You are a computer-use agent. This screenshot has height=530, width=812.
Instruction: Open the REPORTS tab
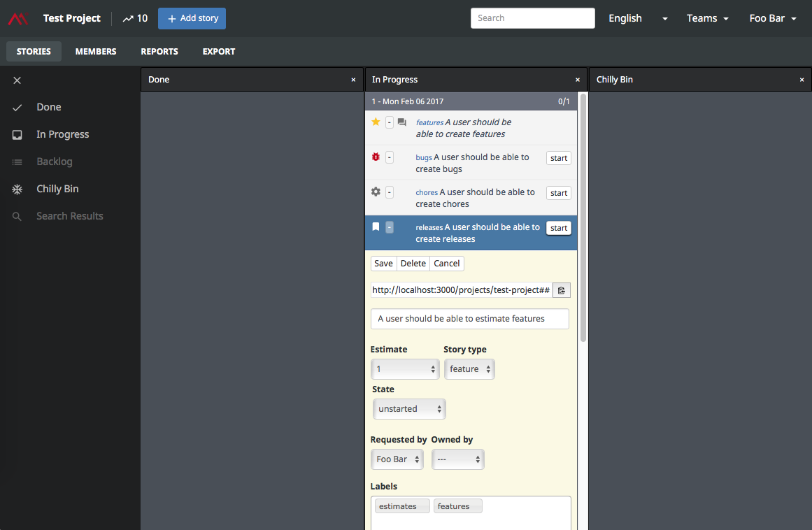[x=159, y=51]
